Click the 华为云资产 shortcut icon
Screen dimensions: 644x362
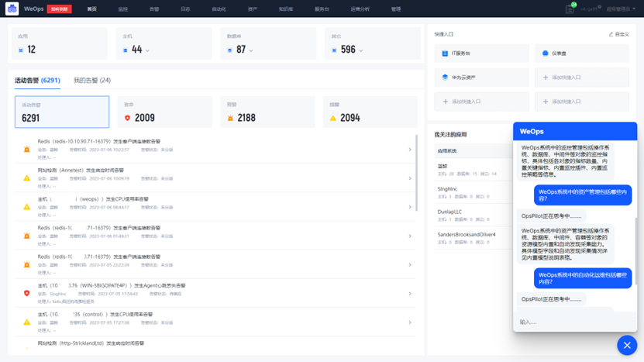click(x=445, y=78)
